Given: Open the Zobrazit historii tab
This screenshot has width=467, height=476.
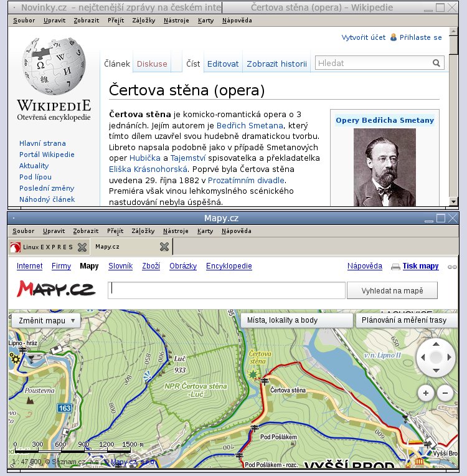Looking at the screenshot, I should point(276,64).
